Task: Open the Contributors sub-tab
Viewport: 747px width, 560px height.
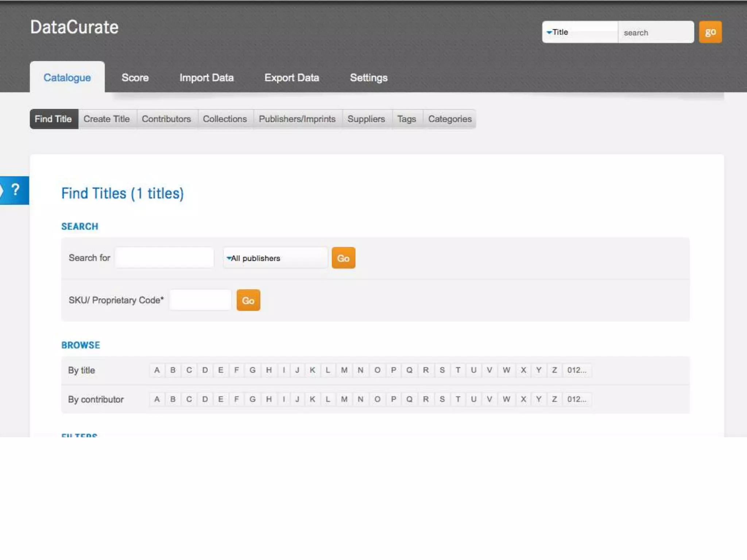Action: click(x=166, y=119)
